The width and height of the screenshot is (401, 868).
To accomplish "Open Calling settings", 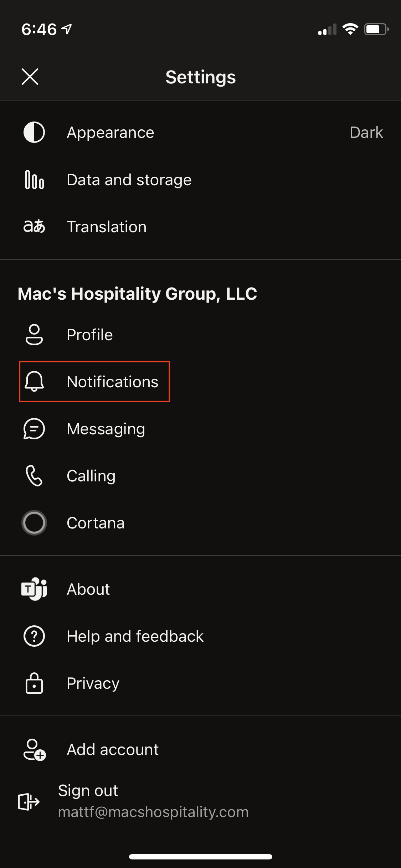I will coord(200,476).
